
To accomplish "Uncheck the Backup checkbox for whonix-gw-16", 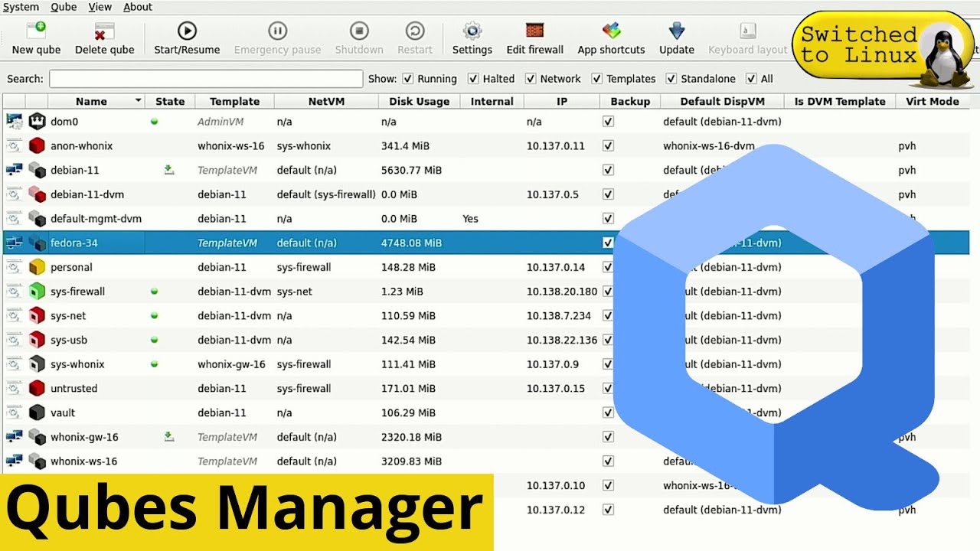I will 608,437.
